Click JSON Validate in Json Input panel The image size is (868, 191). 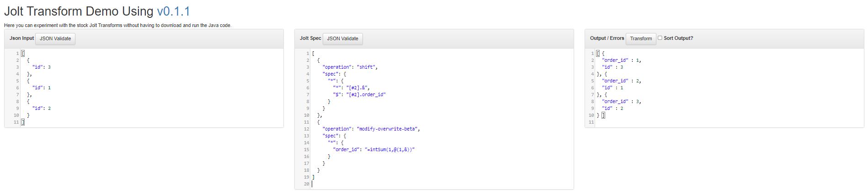click(x=55, y=38)
